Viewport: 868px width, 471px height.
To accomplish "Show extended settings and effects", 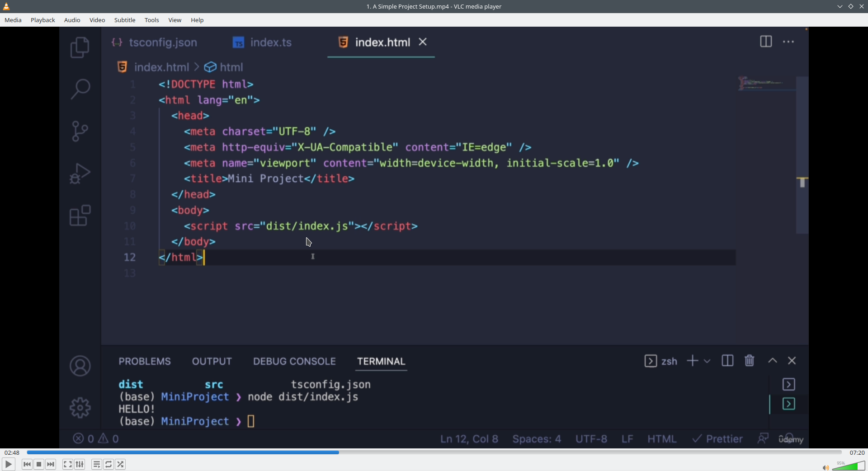I will click(x=80, y=464).
